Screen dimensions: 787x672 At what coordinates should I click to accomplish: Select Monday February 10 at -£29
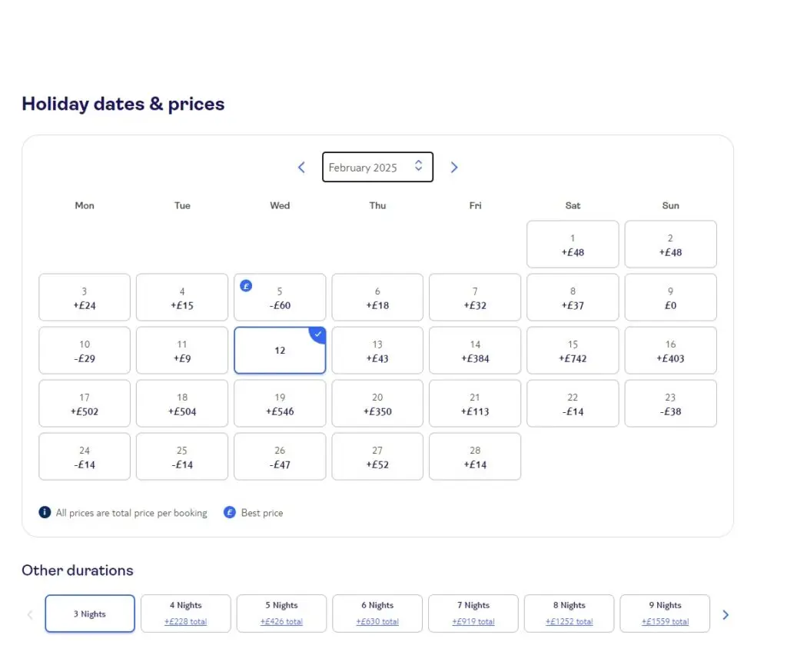85,351
